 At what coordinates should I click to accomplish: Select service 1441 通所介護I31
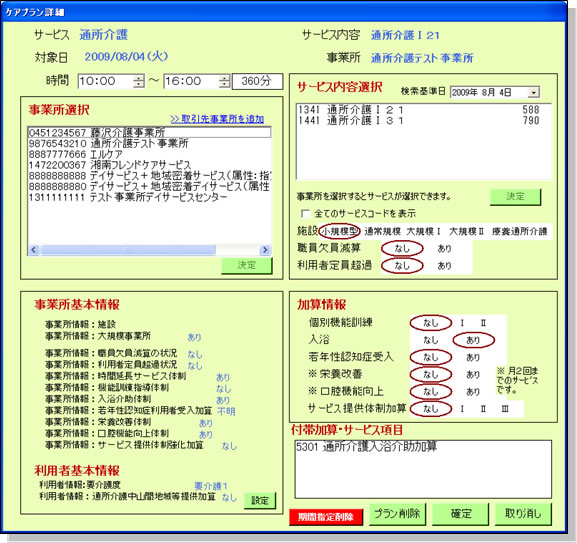[x=424, y=120]
